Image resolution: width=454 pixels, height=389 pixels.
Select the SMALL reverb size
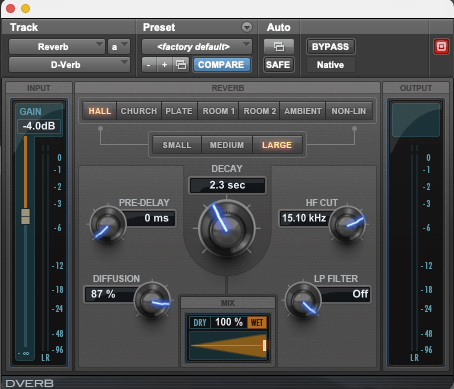[177, 145]
